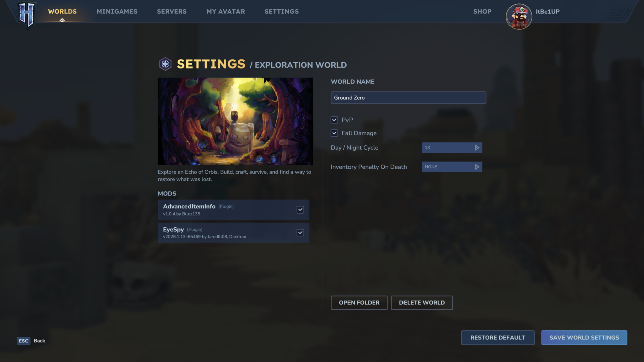Toggle off the EyeSpy plugin

click(300, 232)
